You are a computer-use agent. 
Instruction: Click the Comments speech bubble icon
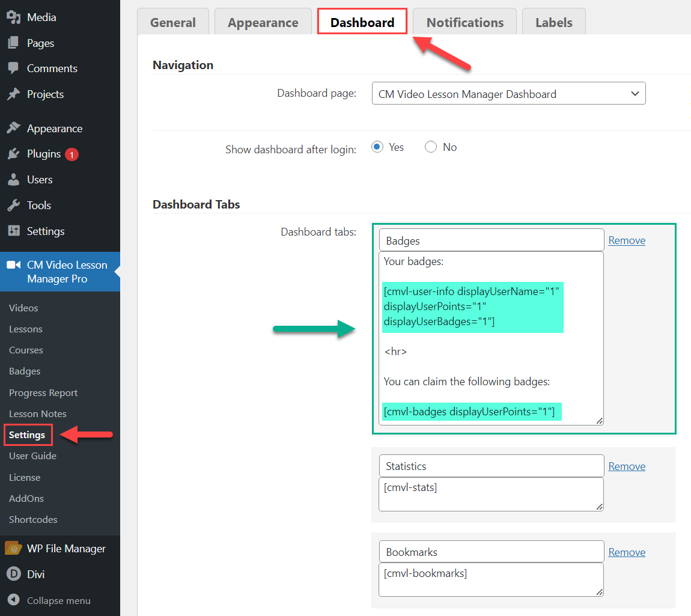(14, 69)
